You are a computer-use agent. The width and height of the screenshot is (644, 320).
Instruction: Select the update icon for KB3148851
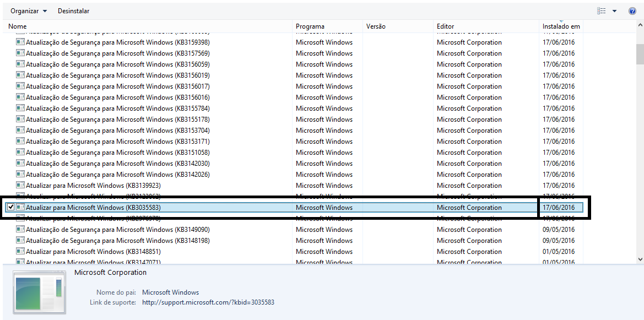[x=20, y=251]
